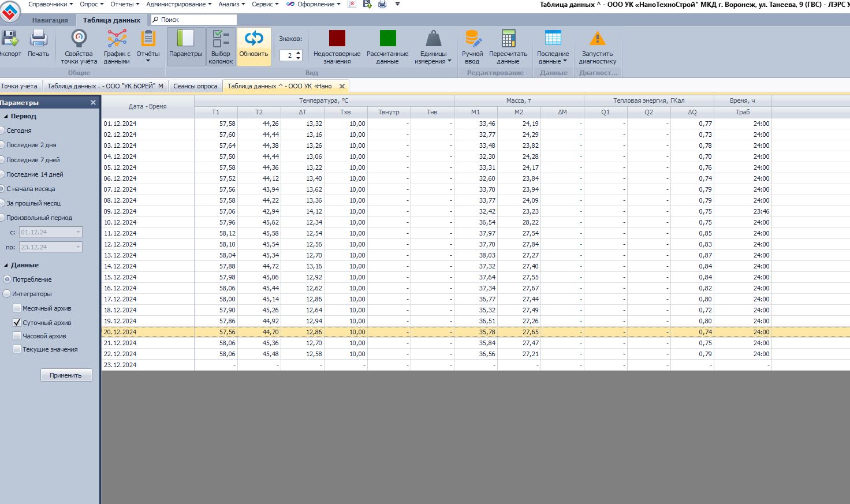The width and height of the screenshot is (850, 504).
Task: Click the magnifier icon in search box
Action: pyautogui.click(x=155, y=20)
